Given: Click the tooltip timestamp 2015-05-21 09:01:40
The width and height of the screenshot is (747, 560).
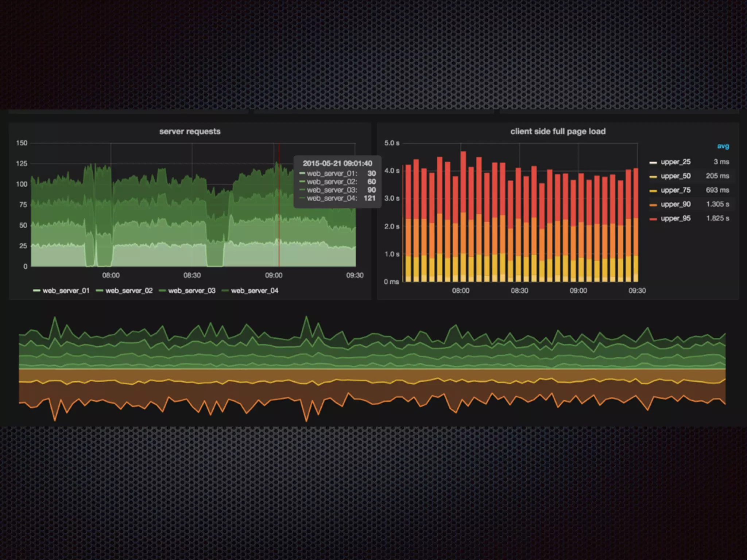Looking at the screenshot, I should [337, 163].
